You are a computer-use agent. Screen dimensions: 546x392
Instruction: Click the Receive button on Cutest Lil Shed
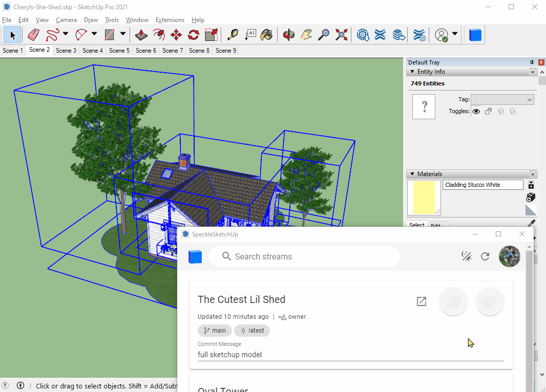pos(490,301)
